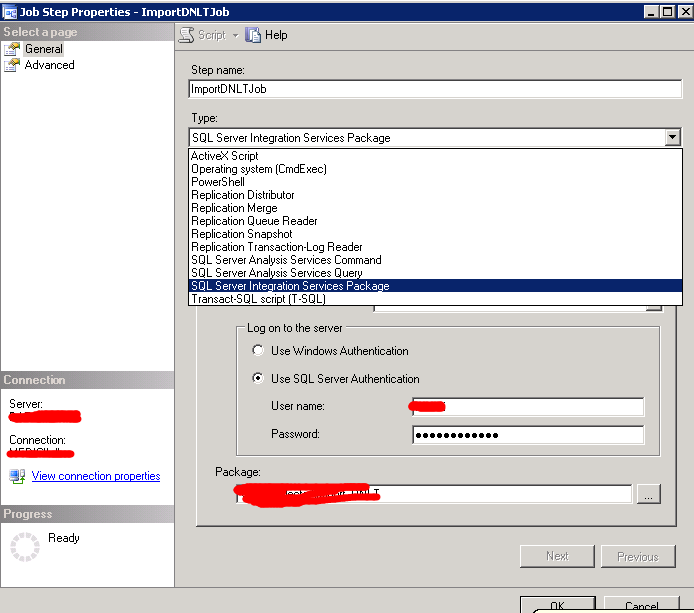The image size is (694, 613).
Task: Choose ActiveX Script from Type list
Action: click(436, 156)
